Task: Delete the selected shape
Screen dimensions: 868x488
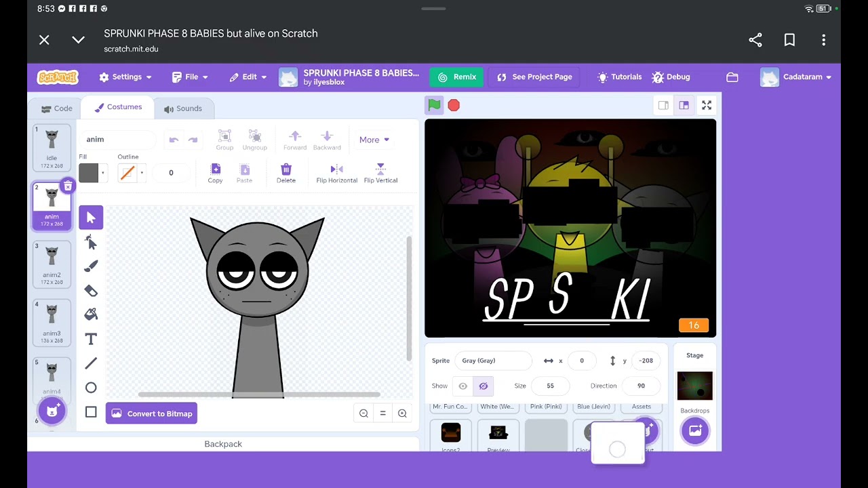Action: 285,174
